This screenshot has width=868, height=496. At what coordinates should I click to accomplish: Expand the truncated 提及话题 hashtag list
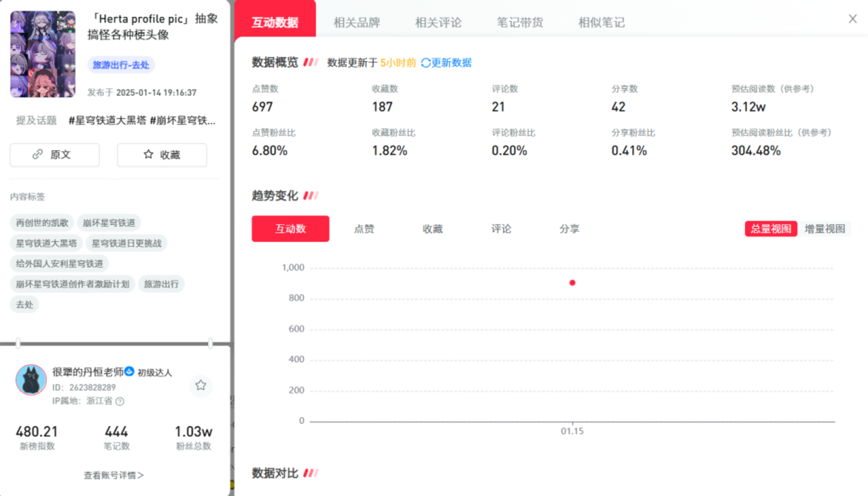coord(141,120)
